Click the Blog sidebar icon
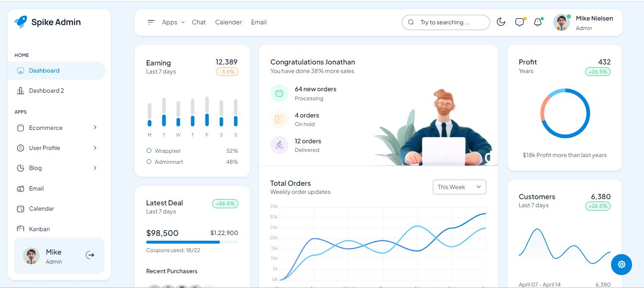Screen dimensions: 644x288 [21, 168]
